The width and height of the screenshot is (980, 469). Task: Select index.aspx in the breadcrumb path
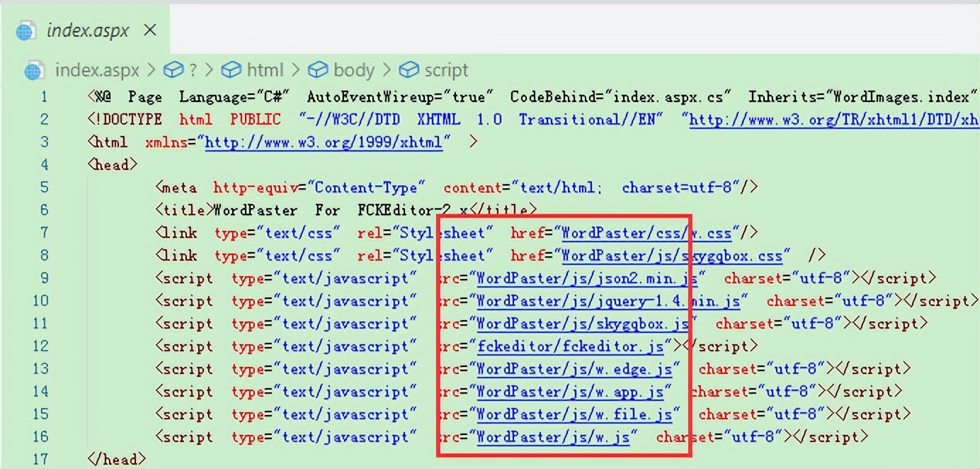pyautogui.click(x=98, y=70)
